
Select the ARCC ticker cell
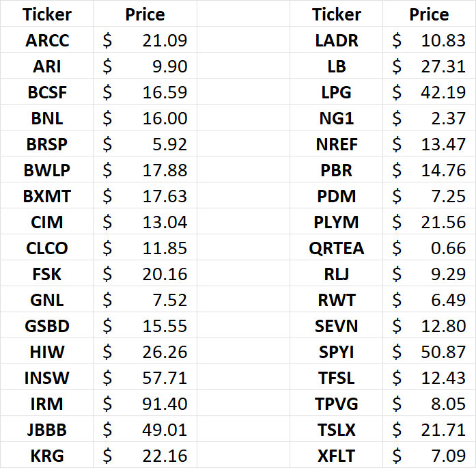tap(47, 40)
